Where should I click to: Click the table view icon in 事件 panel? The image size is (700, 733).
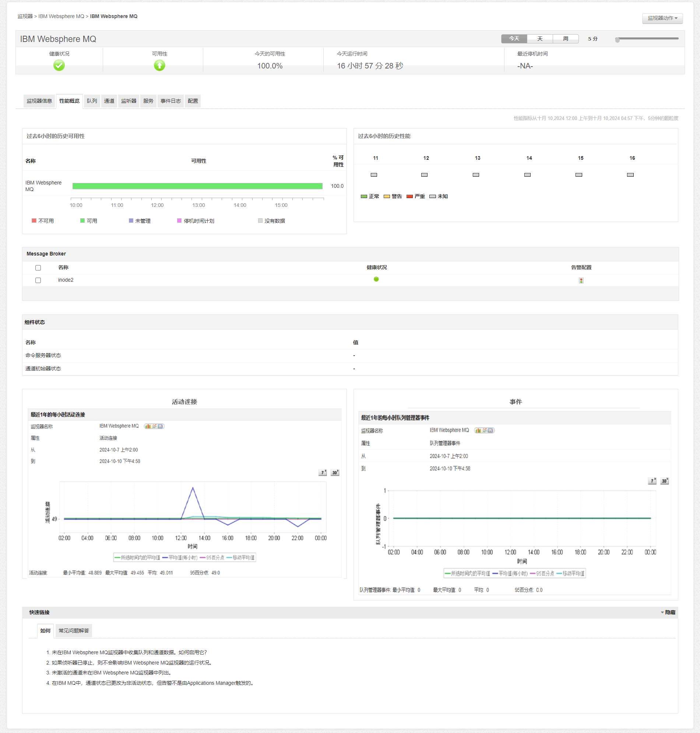(490, 430)
